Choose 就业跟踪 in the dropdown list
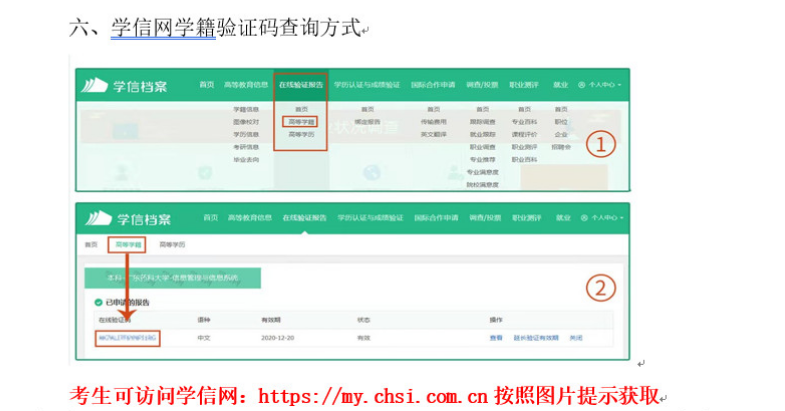This screenshot has width=785, height=411. [482, 134]
